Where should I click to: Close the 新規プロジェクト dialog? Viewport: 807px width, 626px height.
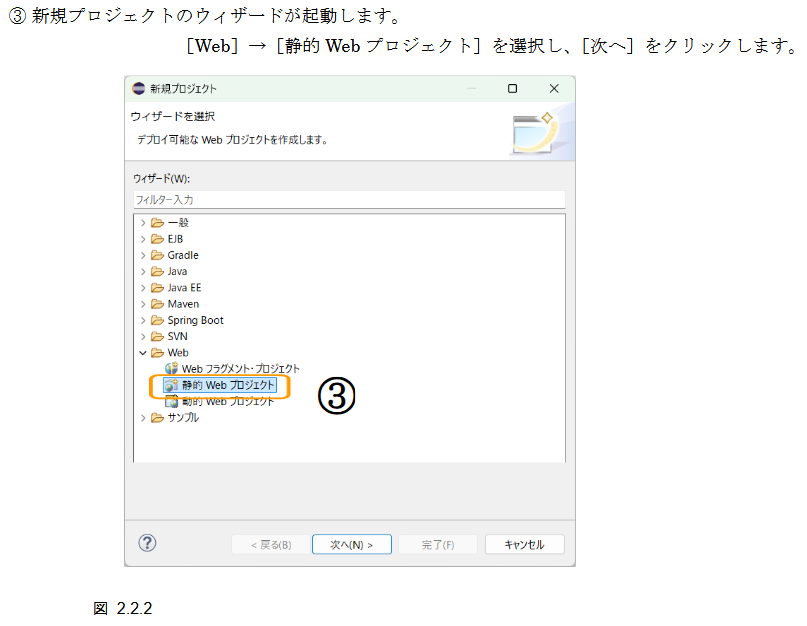tap(553, 89)
